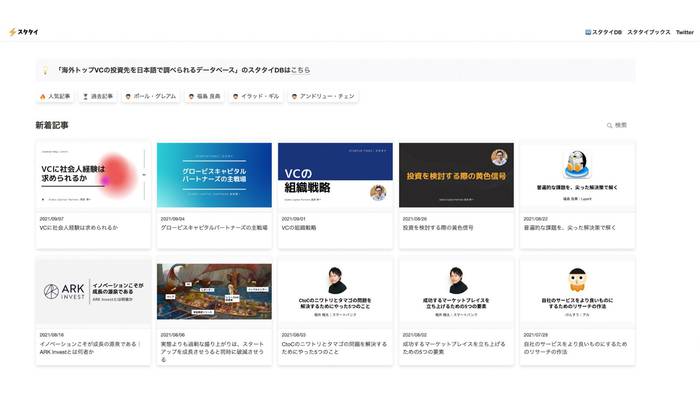Click the スタタイDB icon in header

[x=588, y=32]
